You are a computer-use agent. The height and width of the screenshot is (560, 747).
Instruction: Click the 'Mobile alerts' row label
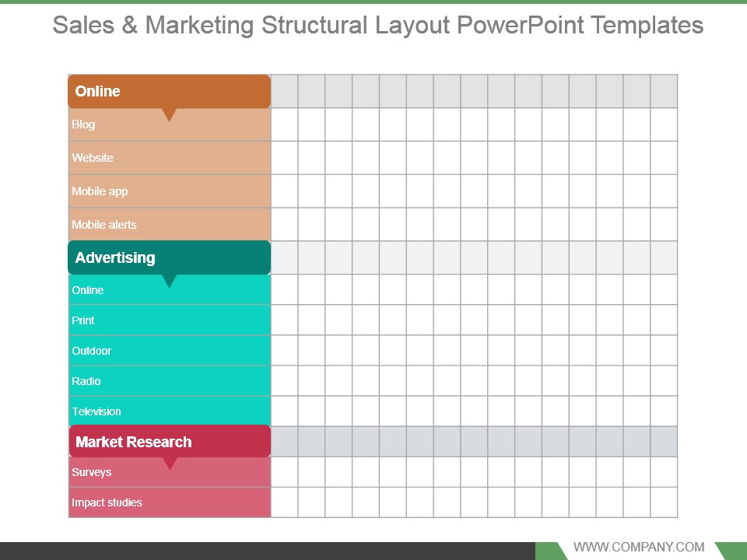tap(103, 224)
